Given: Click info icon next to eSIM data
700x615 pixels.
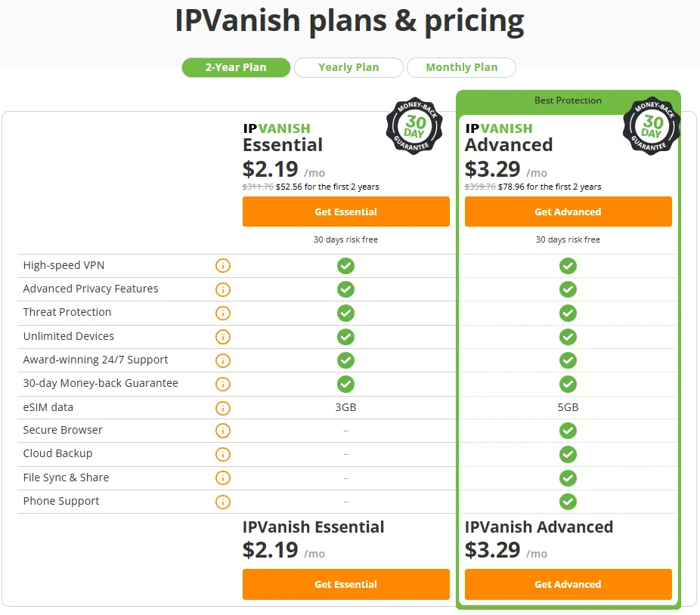Looking at the screenshot, I should [222, 408].
